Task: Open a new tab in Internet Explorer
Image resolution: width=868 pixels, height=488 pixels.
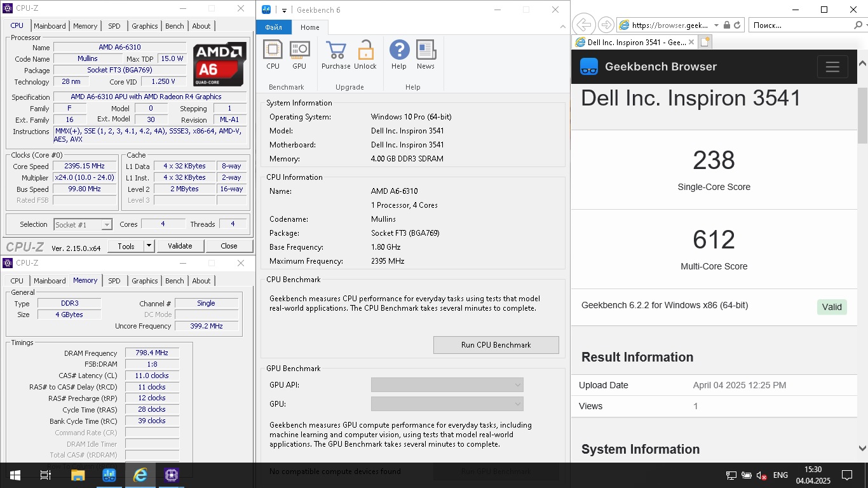Action: [x=705, y=42]
